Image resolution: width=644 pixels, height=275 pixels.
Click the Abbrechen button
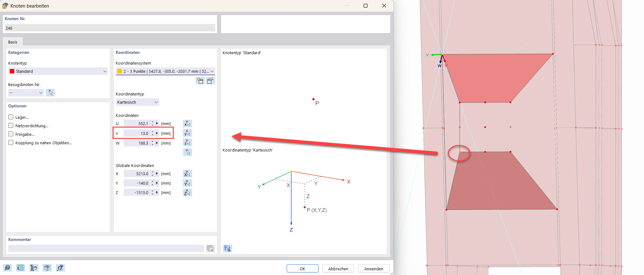(338, 269)
